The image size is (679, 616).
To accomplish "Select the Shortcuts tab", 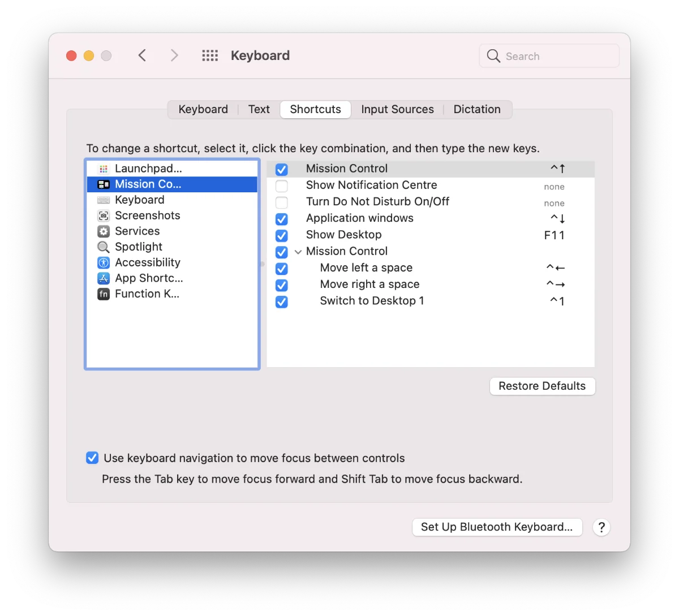I will coord(316,109).
